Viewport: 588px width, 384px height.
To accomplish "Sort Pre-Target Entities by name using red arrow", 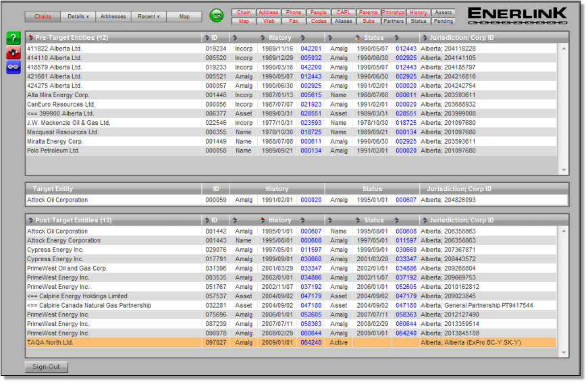I will (x=30, y=38).
